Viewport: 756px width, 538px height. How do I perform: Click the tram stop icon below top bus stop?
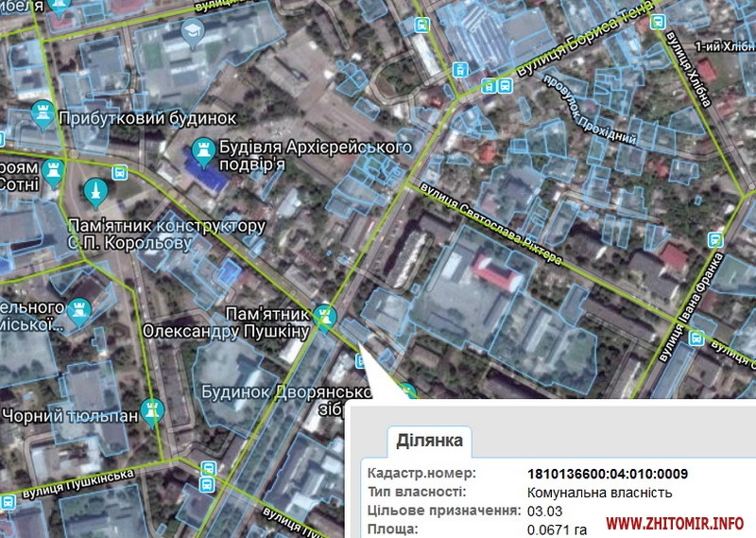pos(459,69)
